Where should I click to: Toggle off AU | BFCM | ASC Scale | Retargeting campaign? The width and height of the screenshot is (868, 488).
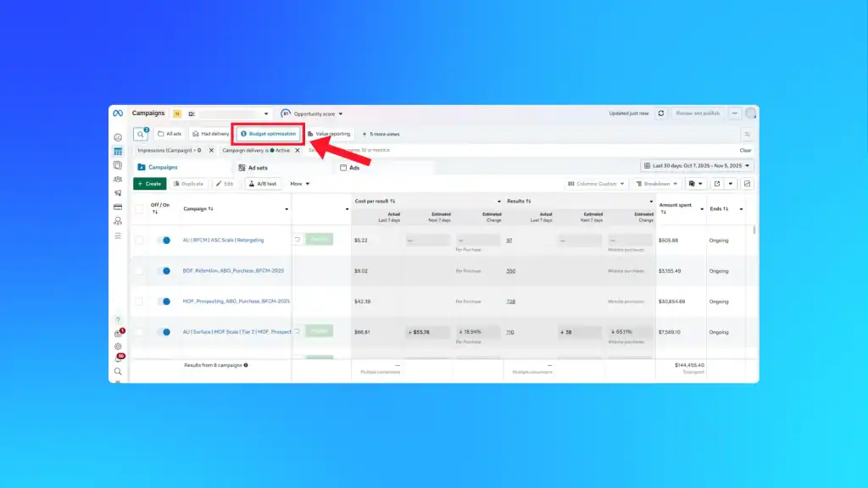tap(164, 241)
